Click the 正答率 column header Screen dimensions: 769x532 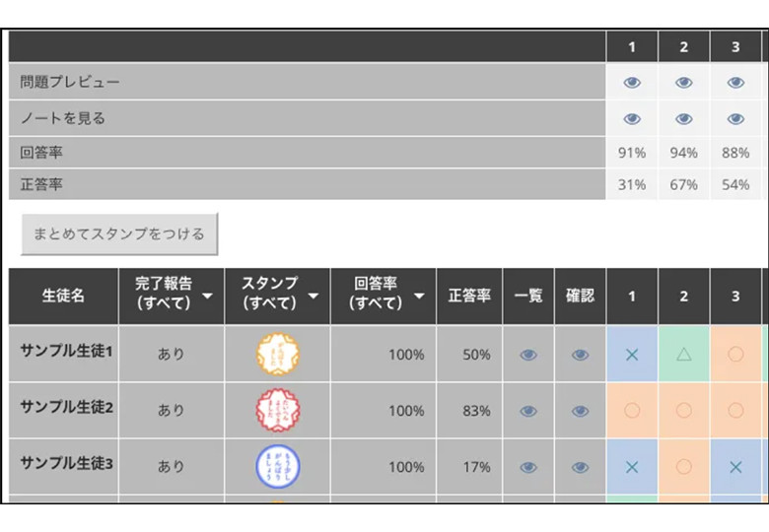(469, 296)
